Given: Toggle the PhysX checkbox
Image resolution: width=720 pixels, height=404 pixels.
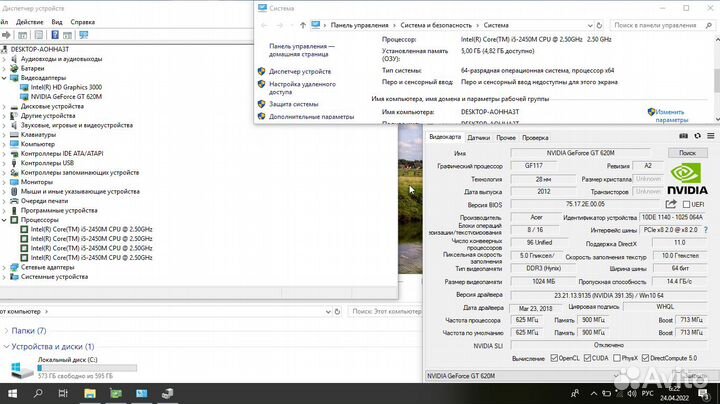Looking at the screenshot, I should coord(617,358).
